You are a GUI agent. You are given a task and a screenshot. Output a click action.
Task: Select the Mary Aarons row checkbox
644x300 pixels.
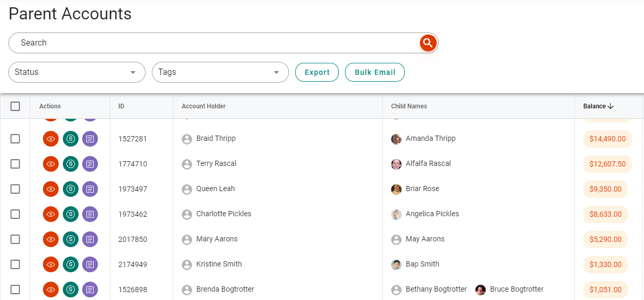point(15,239)
